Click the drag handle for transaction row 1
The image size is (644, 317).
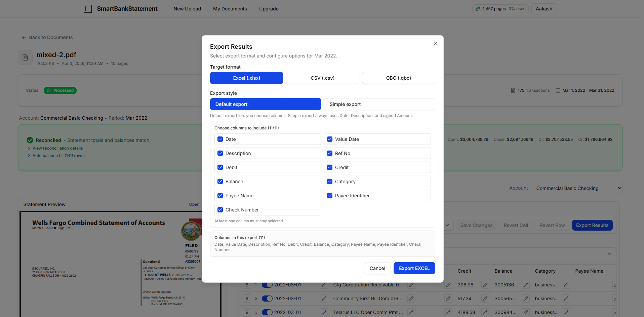247,285
